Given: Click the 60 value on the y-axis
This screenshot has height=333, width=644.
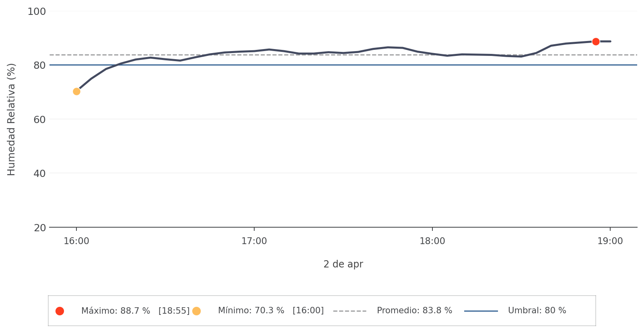Looking at the screenshot, I should coord(39,119).
